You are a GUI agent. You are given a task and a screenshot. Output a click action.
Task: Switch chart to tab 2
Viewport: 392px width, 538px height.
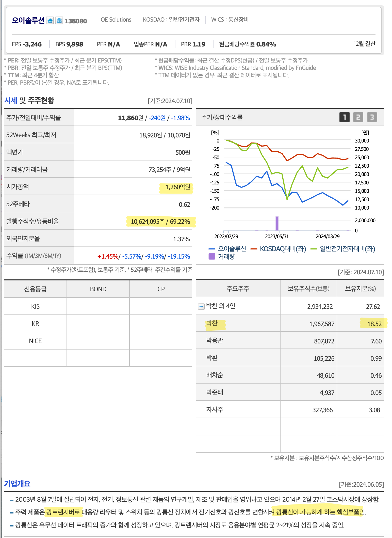pos(358,117)
